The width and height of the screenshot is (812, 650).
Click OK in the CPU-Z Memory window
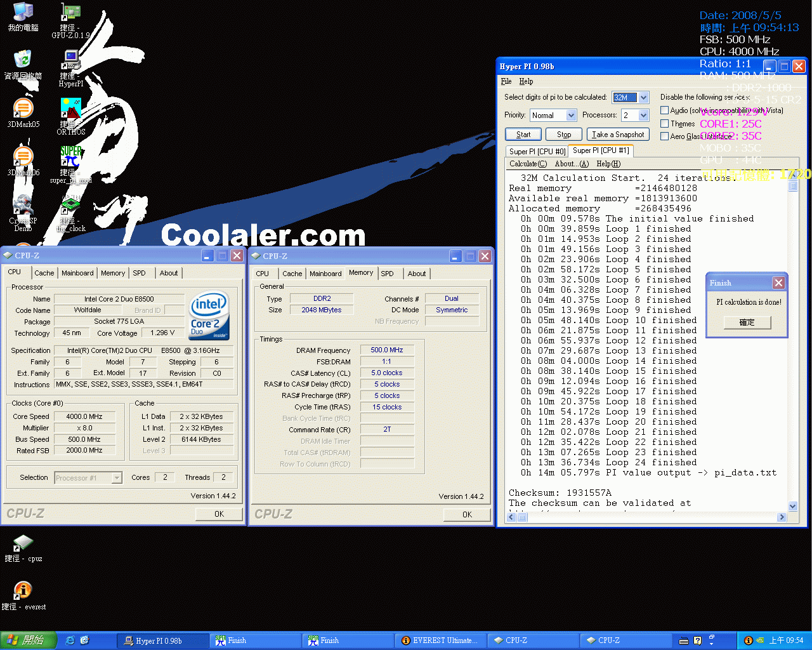click(x=467, y=514)
